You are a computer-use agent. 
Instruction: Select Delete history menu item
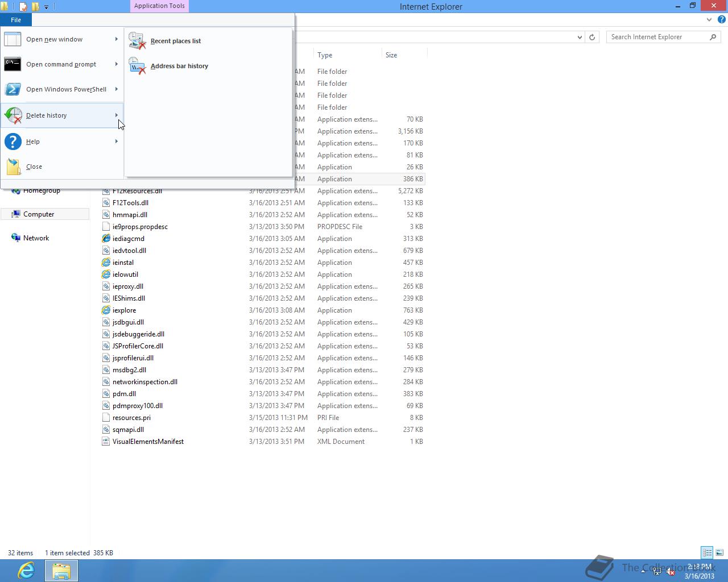pyautogui.click(x=62, y=115)
